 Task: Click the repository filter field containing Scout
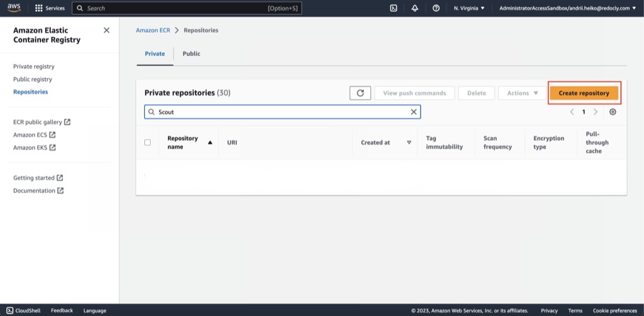click(x=282, y=112)
